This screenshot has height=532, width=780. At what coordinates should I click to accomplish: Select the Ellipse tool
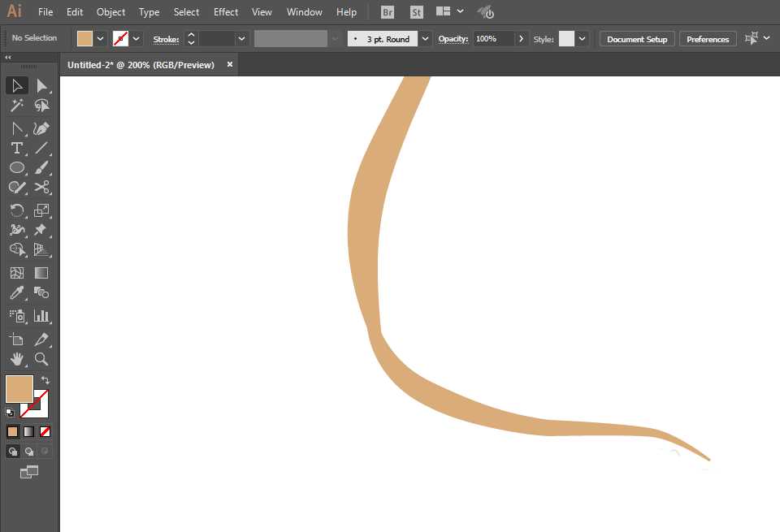coord(16,167)
